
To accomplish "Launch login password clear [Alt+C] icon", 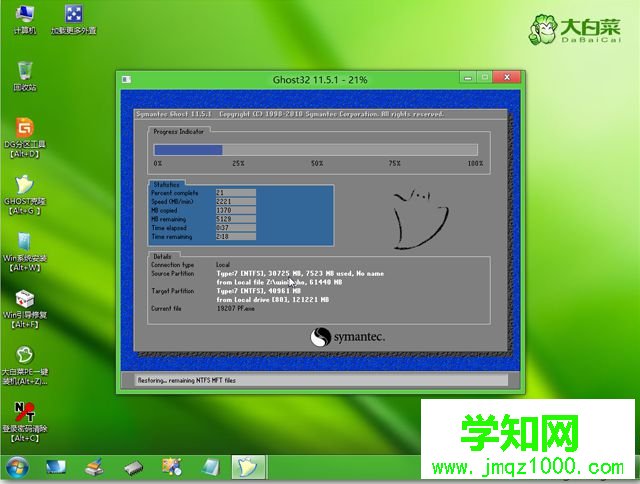I will click(x=25, y=422).
